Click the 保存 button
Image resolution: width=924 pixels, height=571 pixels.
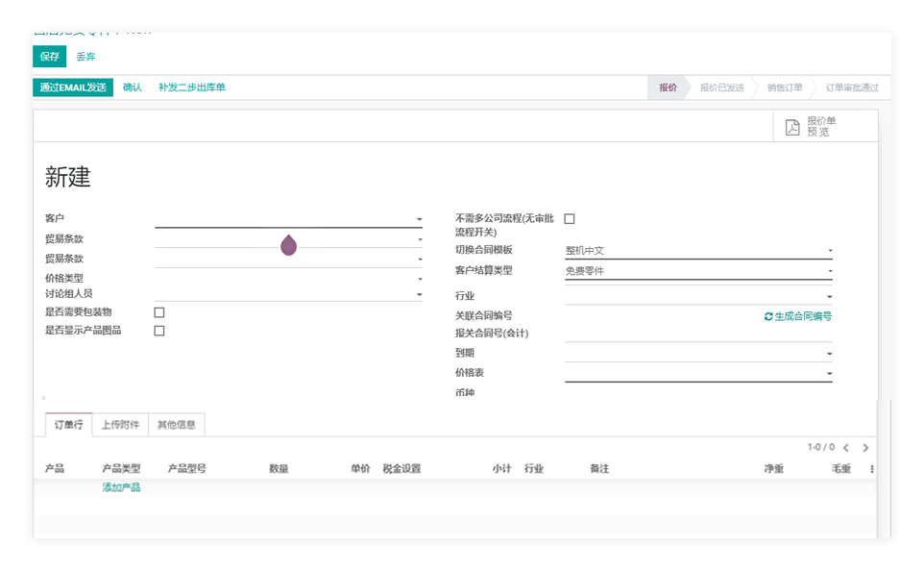point(50,57)
